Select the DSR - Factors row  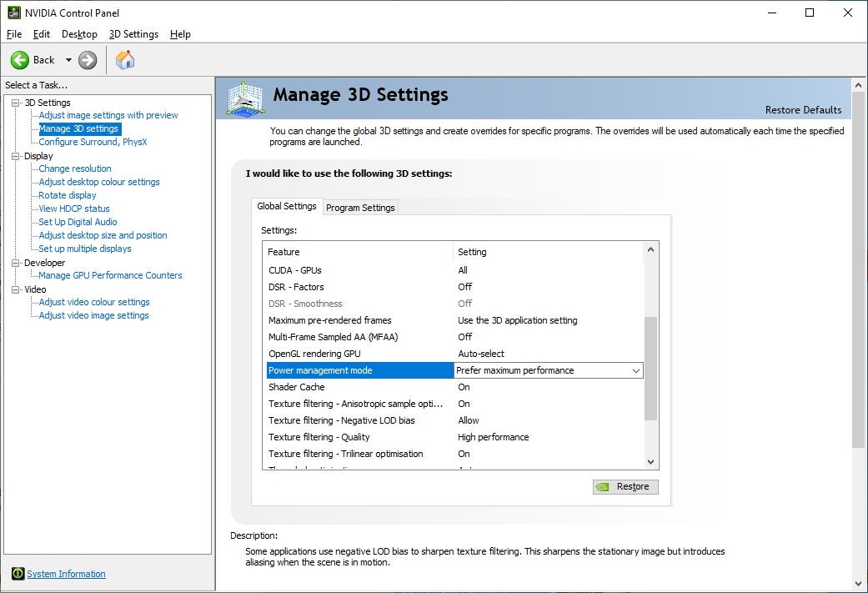click(x=454, y=287)
